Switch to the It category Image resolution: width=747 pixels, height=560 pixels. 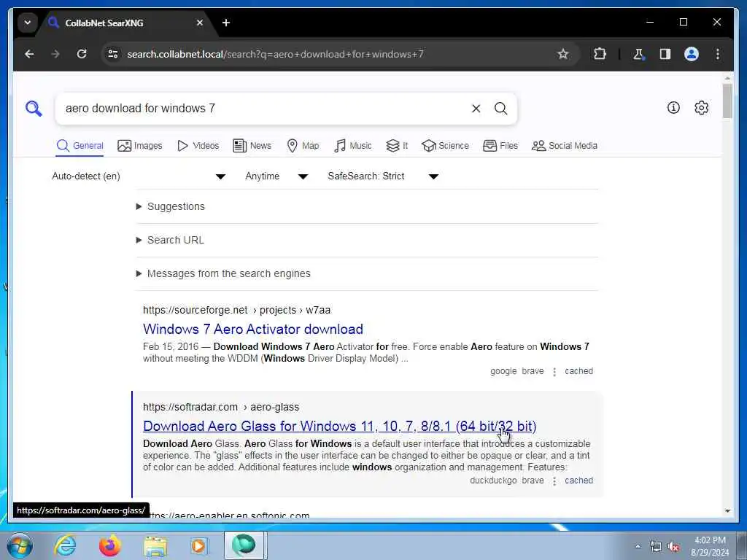(x=397, y=146)
